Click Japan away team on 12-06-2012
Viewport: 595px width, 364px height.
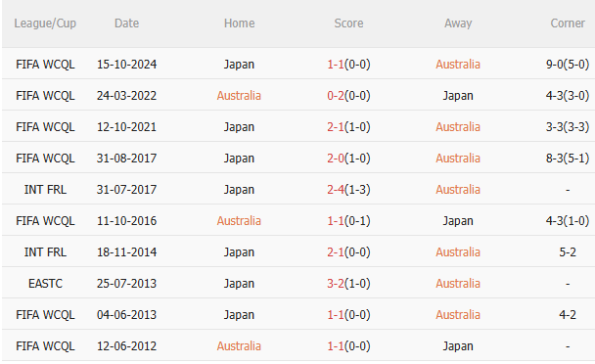coord(458,346)
